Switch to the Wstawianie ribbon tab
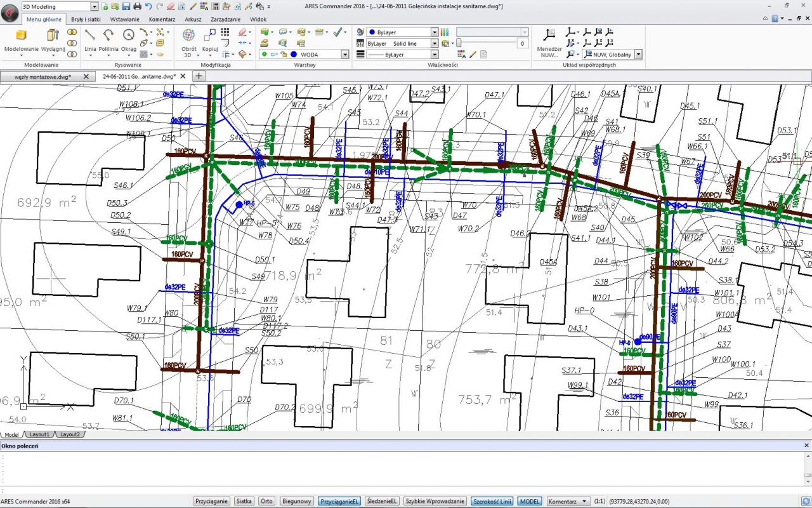This screenshot has height=508, width=812. (x=124, y=20)
